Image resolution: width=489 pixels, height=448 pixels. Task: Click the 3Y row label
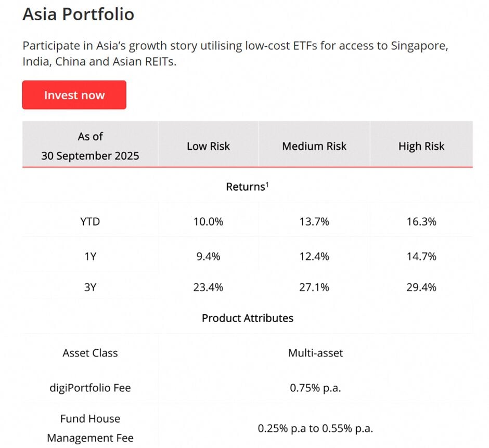(91, 287)
